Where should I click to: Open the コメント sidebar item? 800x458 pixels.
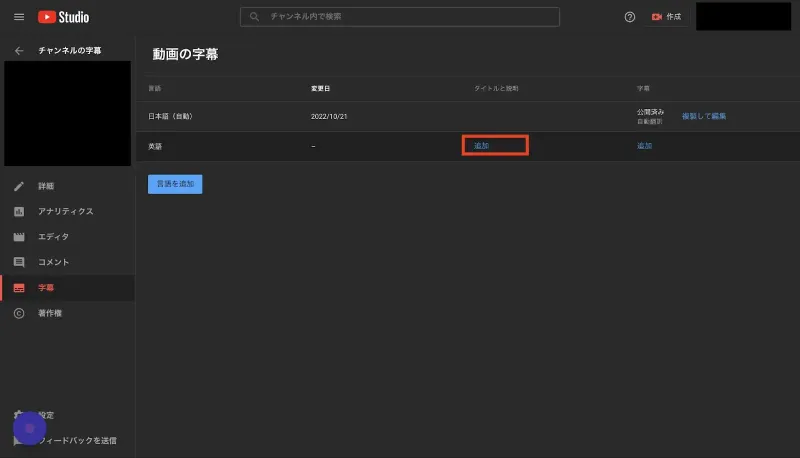[x=67, y=262]
